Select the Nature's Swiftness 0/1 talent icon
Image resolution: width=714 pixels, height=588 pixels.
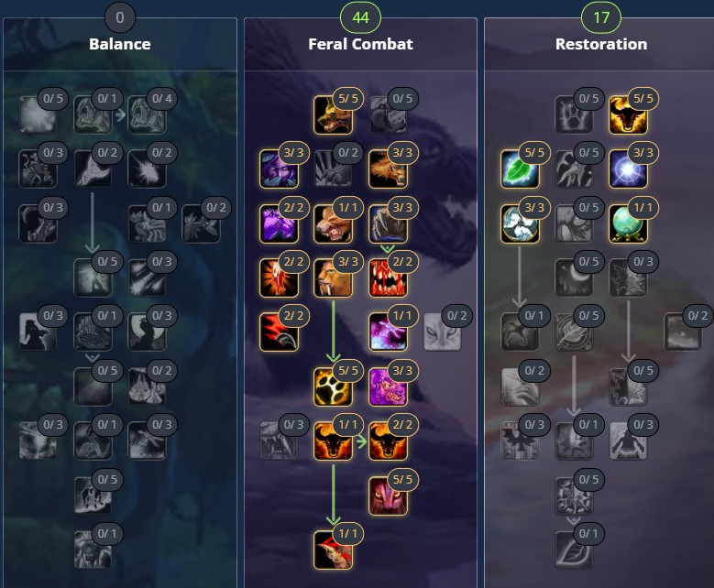[520, 332]
